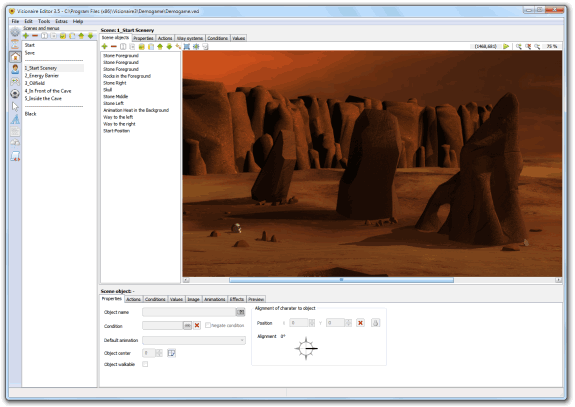Open the scene Actions tab beside Way systems
Viewport: 575px width, 407px height.
pyautogui.click(x=165, y=38)
